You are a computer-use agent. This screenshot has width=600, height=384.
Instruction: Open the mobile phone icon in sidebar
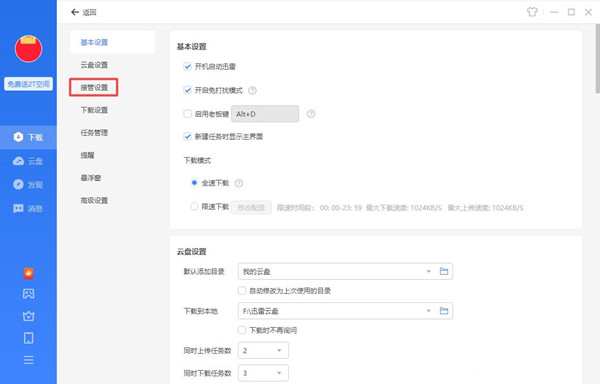[28, 338]
